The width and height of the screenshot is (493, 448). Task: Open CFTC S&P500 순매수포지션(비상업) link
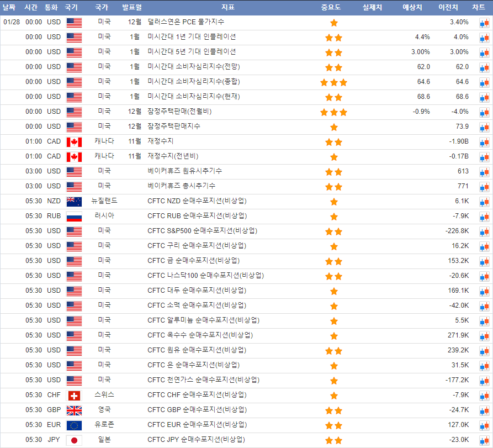click(x=202, y=231)
